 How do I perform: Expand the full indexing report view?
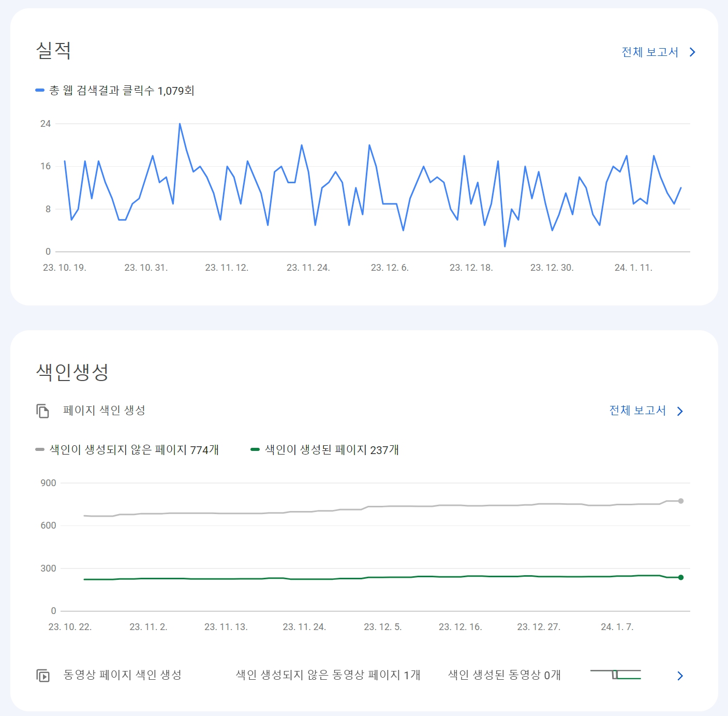(x=637, y=411)
